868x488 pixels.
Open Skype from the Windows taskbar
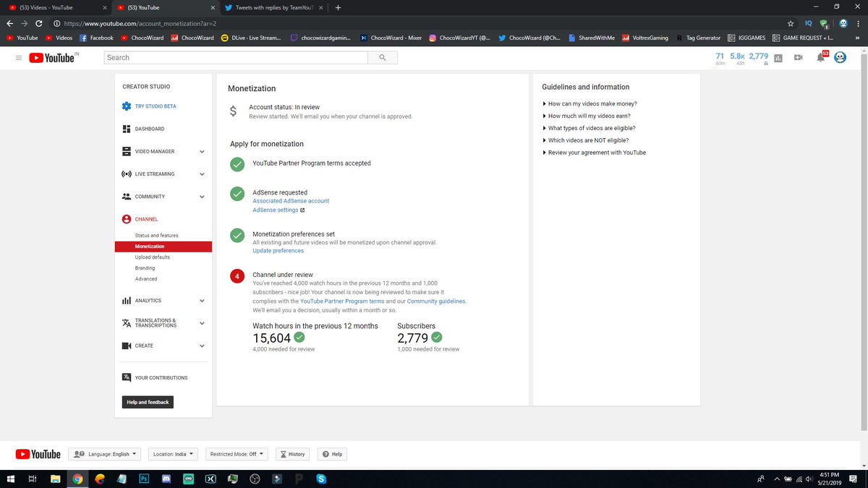coord(320,479)
